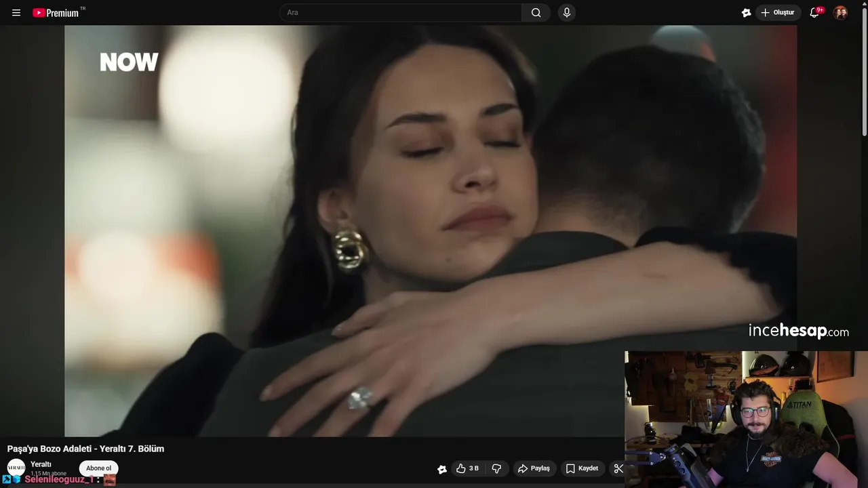Share the video using Paylaş
The height and width of the screenshot is (488, 868).
tap(534, 468)
